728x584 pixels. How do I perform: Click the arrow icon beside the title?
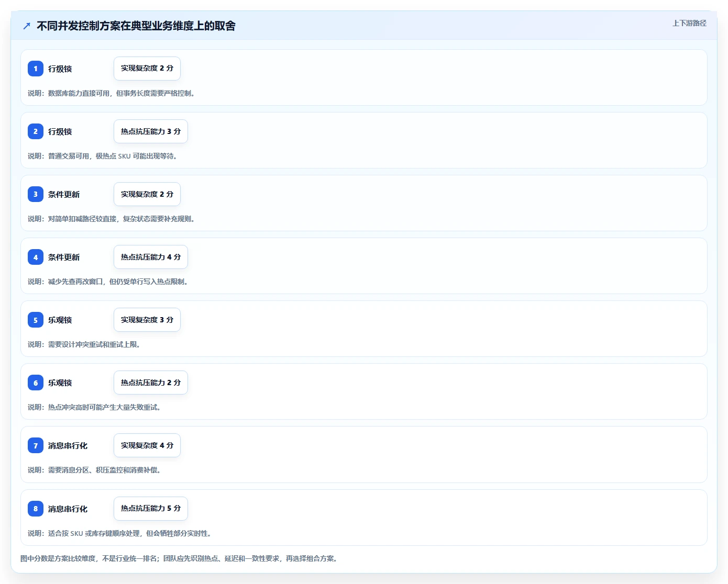click(27, 26)
